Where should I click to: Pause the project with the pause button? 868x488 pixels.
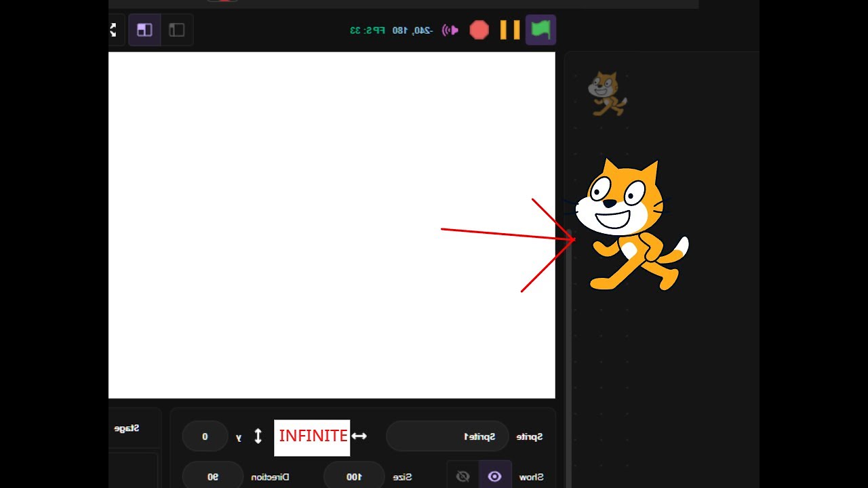[x=510, y=30]
